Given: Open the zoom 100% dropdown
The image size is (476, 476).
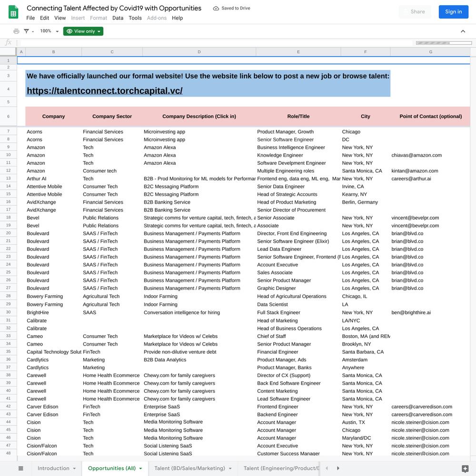Looking at the screenshot, I should pyautogui.click(x=49, y=31).
